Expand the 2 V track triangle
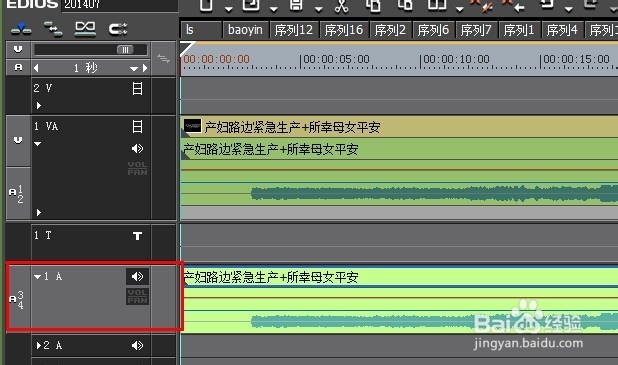Viewport: 618px width, 365px height. pyautogui.click(x=38, y=105)
